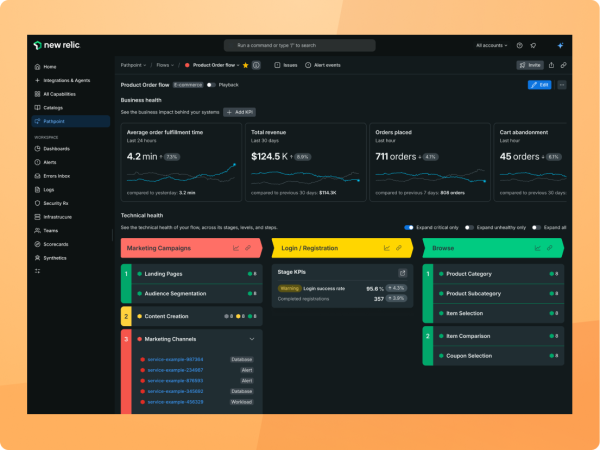Expand the Content Creation step

point(197,316)
